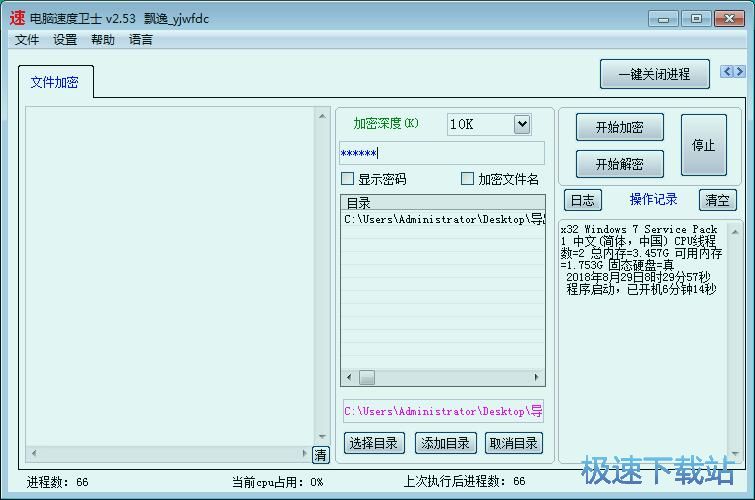Click directory list scroll left arrow
Viewport: 755px width, 500px height.
(349, 377)
